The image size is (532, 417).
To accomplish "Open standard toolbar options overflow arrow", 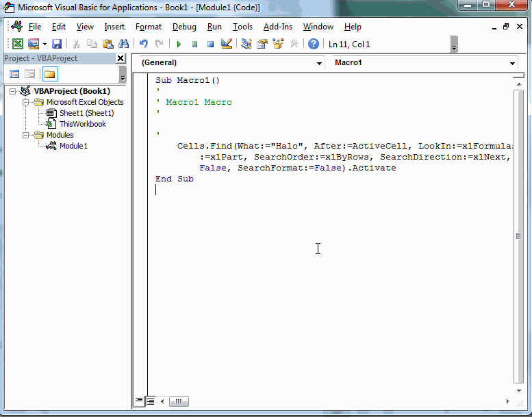I will click(454, 45).
